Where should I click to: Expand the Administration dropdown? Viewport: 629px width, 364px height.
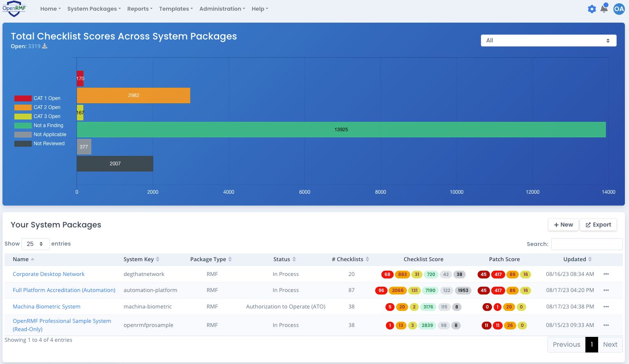click(x=222, y=9)
